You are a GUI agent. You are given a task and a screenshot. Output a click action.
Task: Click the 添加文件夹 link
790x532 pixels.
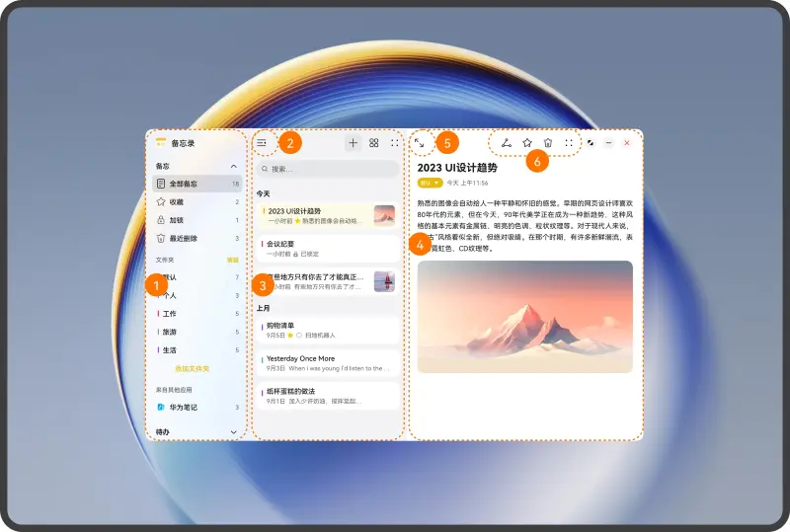192,369
